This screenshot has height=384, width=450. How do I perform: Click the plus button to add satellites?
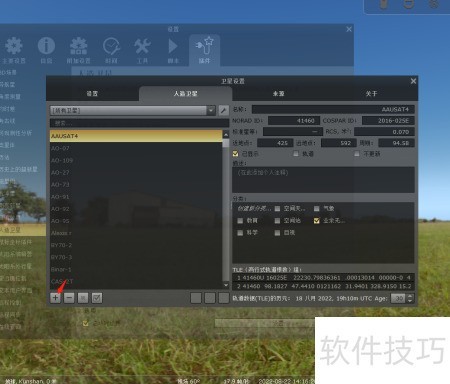click(x=55, y=298)
